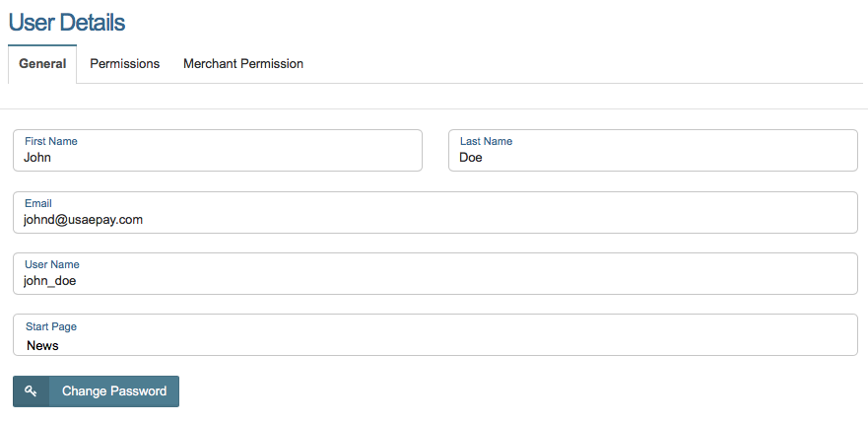This screenshot has height=424, width=868.
Task: Click the Last Name field label
Action: click(x=486, y=142)
